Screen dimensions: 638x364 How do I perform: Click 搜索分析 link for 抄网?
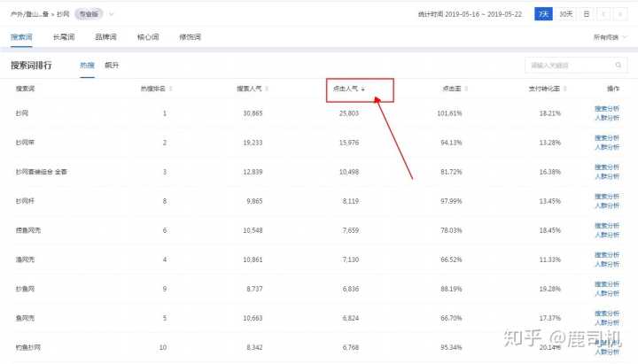pos(607,109)
